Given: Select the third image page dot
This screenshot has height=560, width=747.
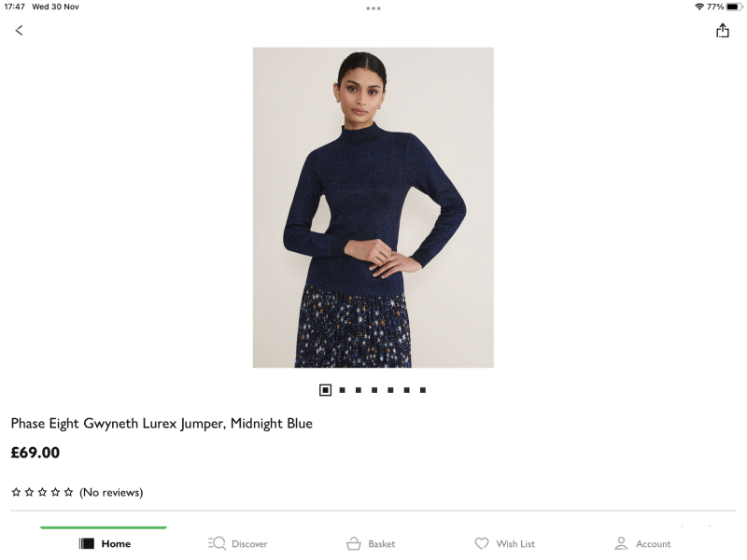Looking at the screenshot, I should (x=359, y=390).
